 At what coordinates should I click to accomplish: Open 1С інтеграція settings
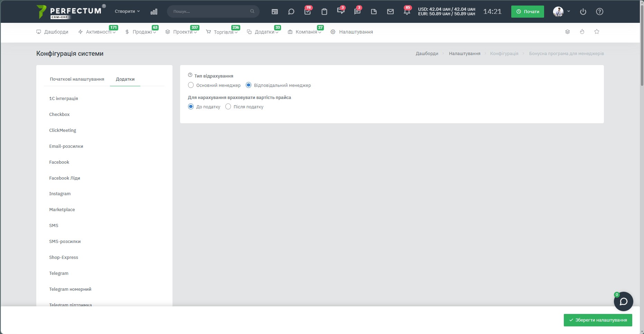coord(64,99)
